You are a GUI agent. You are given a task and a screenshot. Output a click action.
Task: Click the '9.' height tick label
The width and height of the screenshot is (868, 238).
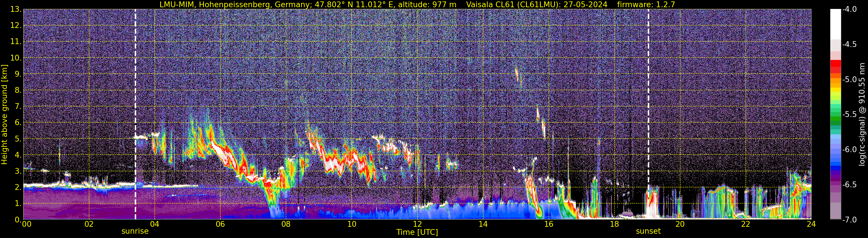click(x=18, y=74)
